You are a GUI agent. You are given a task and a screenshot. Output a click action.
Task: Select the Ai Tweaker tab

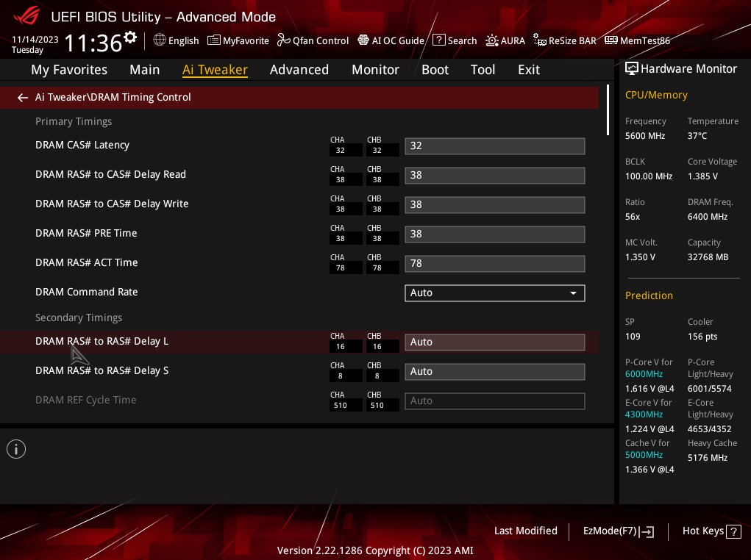[215, 70]
